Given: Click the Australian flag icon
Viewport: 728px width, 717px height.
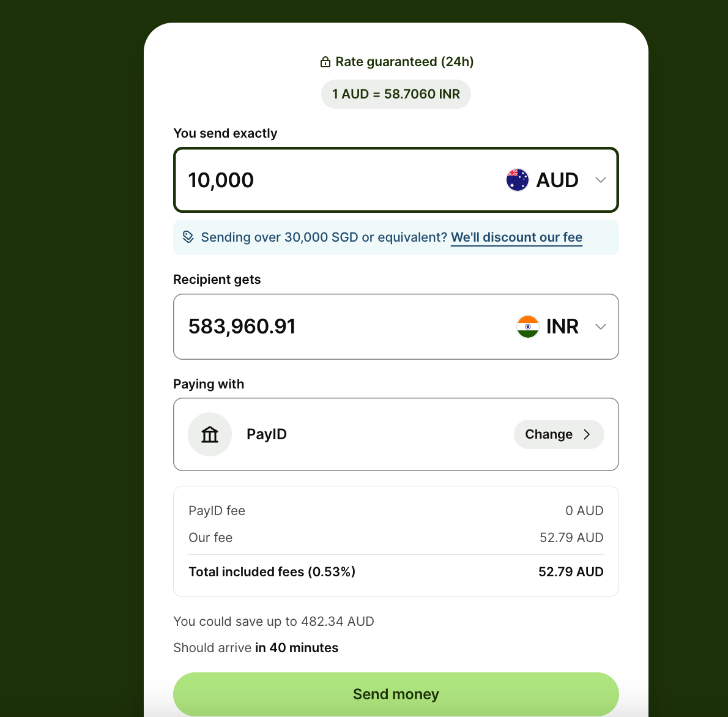Looking at the screenshot, I should tap(517, 180).
